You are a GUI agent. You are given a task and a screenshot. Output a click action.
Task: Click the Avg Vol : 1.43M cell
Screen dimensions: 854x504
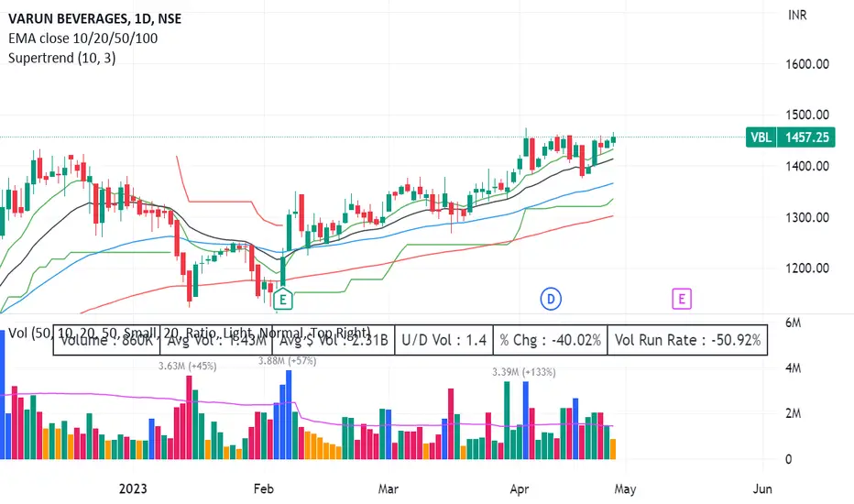216,341
